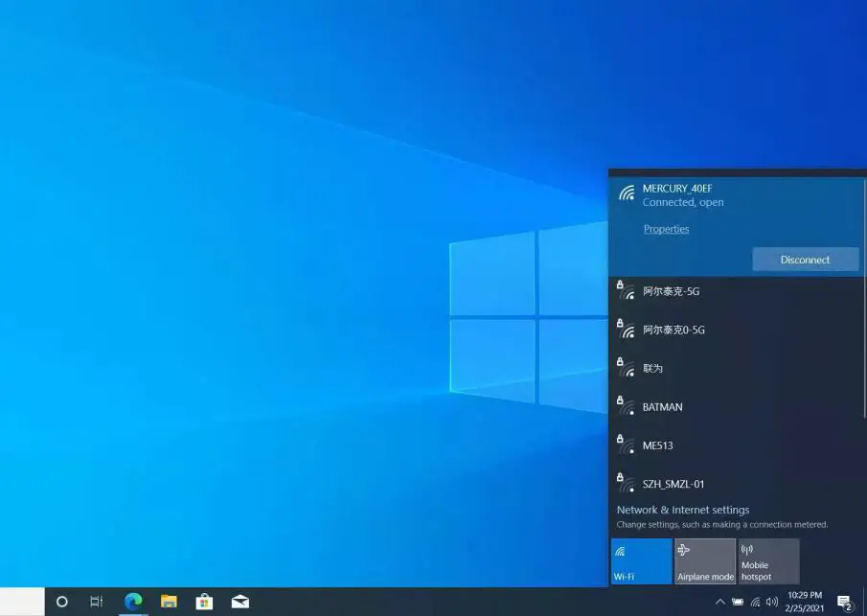
Task: Open Network & Internet settings
Action: (683, 510)
